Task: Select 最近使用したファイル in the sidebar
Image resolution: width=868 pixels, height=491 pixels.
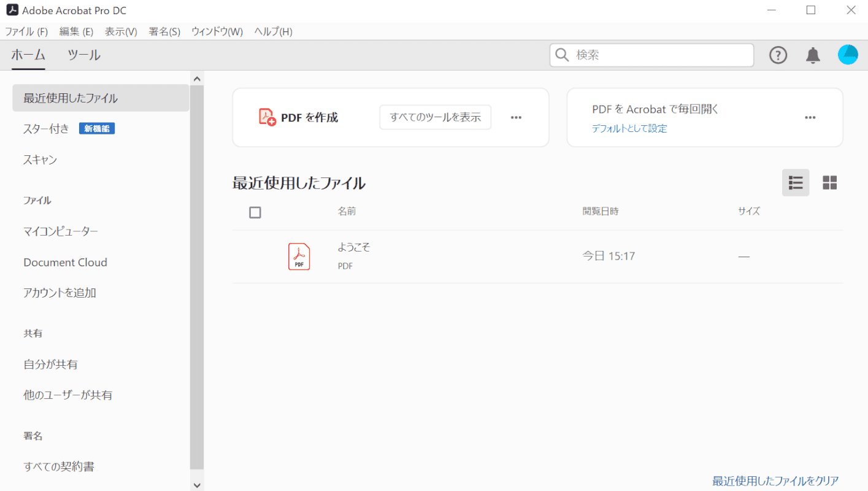Action: coord(101,98)
